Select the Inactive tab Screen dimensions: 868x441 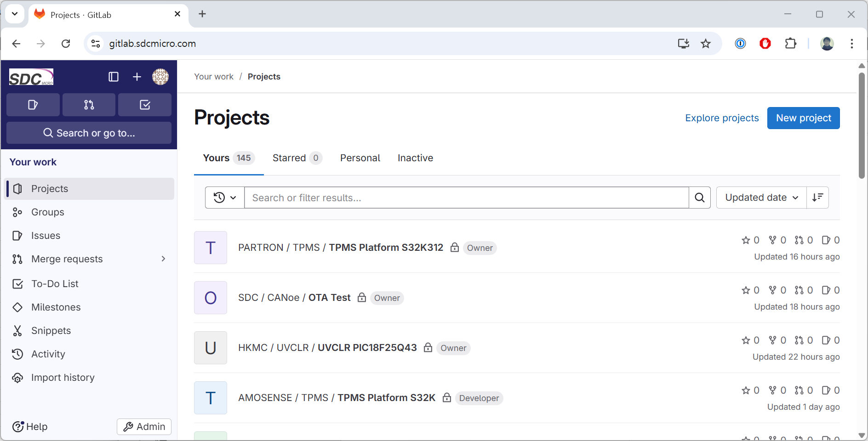pyautogui.click(x=415, y=158)
